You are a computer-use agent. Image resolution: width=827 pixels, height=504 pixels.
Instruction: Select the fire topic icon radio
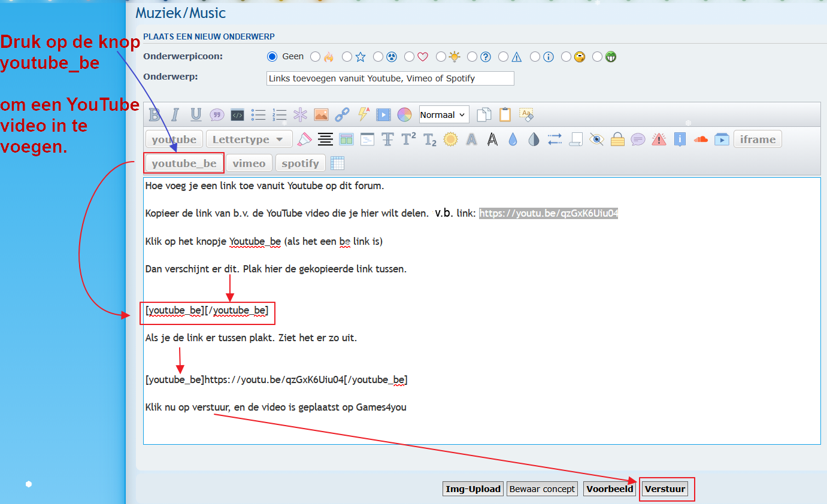pyautogui.click(x=316, y=57)
